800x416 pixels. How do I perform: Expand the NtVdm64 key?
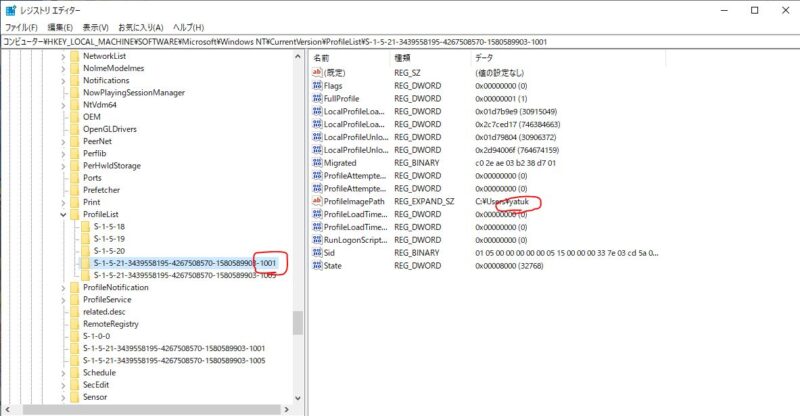(63, 105)
